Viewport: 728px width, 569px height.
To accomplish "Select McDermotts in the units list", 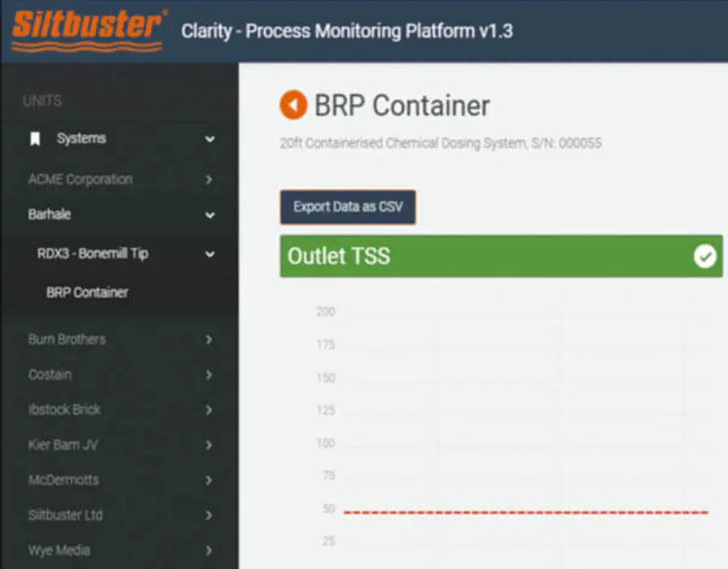I will coord(63,480).
